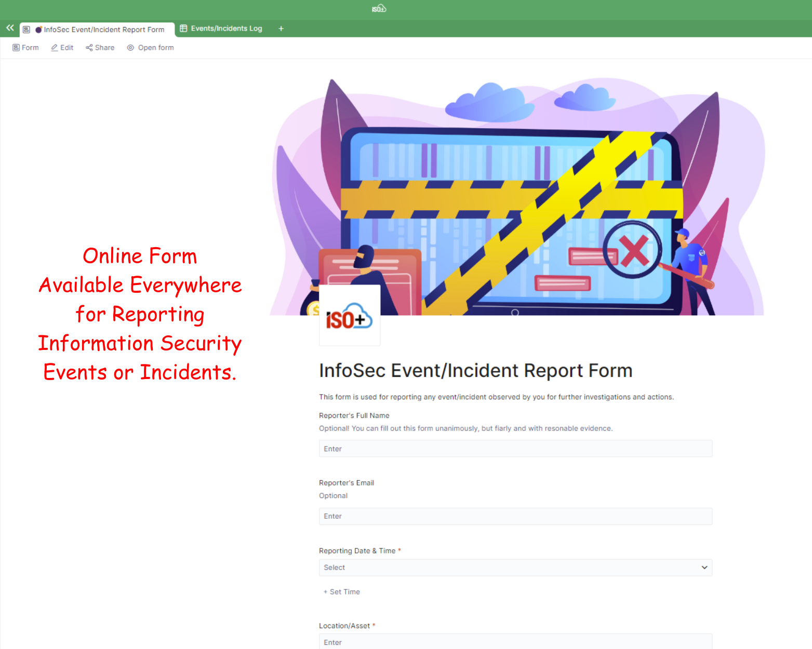Select InfoSec Event/Incident Report Form tab
This screenshot has height=649, width=812.
[x=104, y=30]
